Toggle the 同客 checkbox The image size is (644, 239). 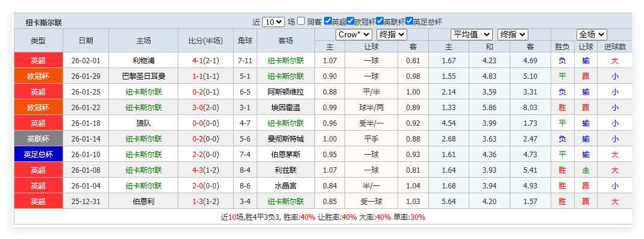tap(301, 21)
